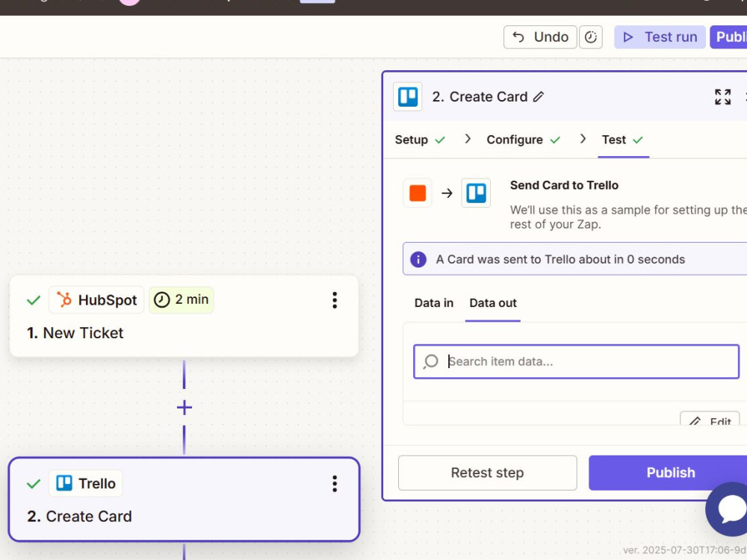
Task: Click the HubSpot app badge
Action: pyautogui.click(x=96, y=300)
